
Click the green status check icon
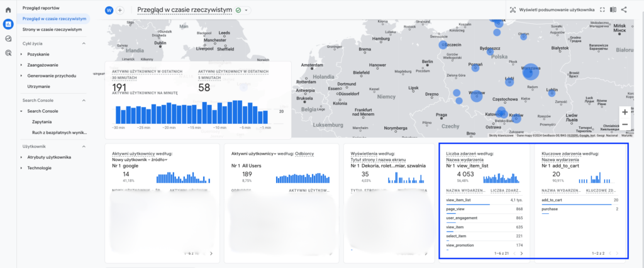238,10
